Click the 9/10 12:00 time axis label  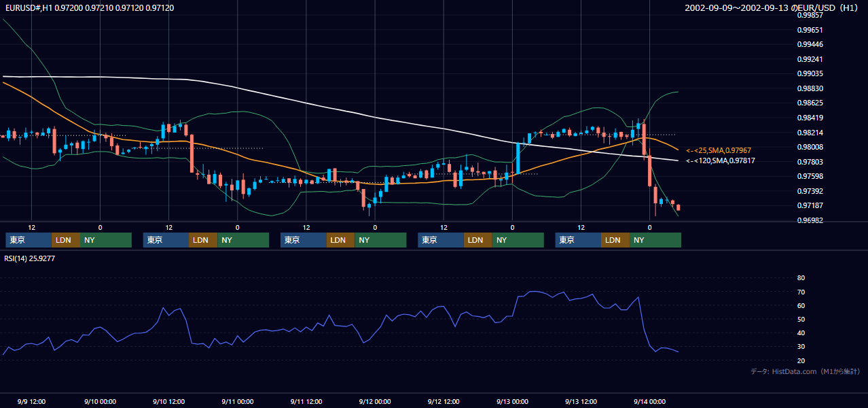click(x=169, y=401)
